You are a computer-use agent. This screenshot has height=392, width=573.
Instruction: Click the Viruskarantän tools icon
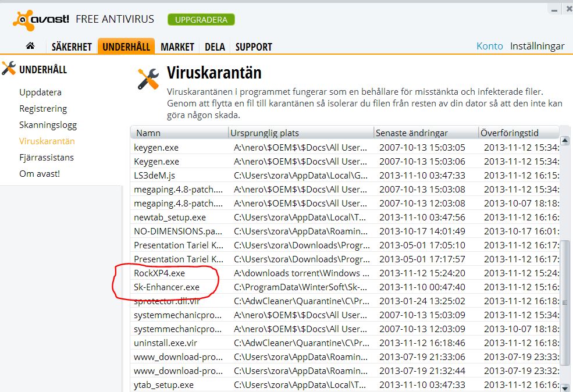(148, 79)
